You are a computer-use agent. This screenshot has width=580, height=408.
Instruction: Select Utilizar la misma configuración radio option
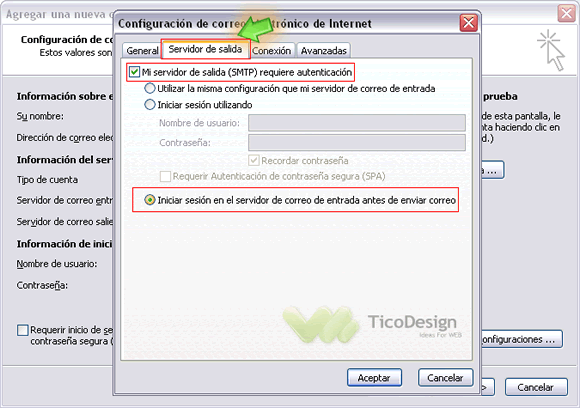point(149,88)
